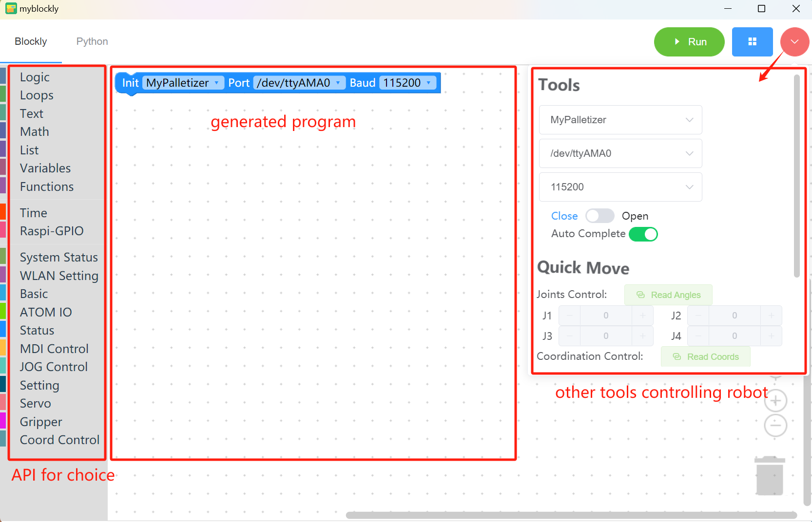Open the MyPalletizer robot dropdown in Tools
The width and height of the screenshot is (812, 522).
coord(620,120)
